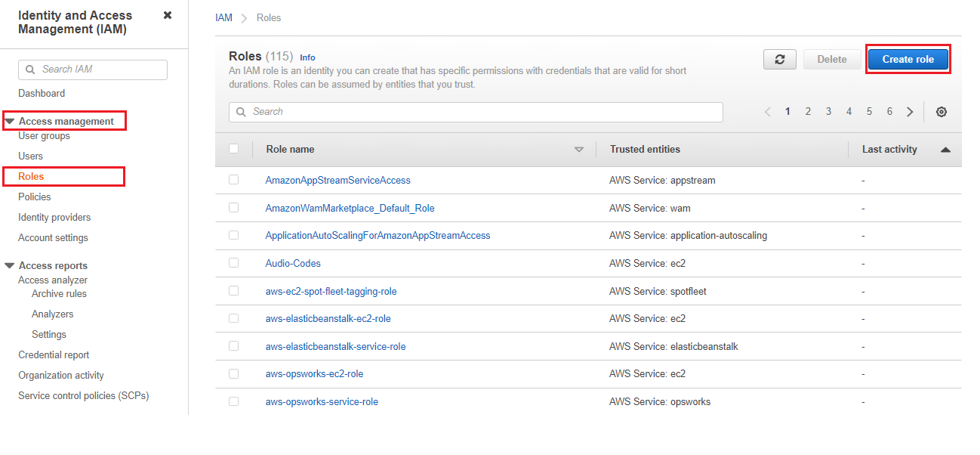Navigate to Analyzers
The width and height of the screenshot is (980, 455).
click(53, 314)
